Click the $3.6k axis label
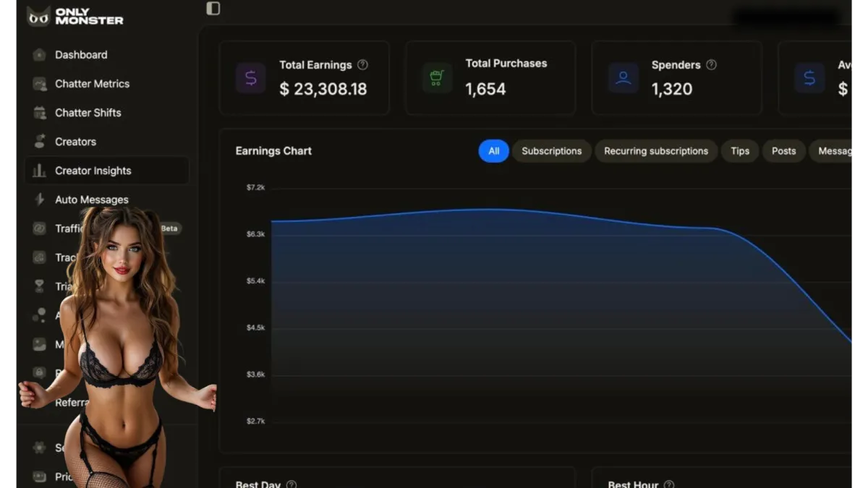Image resolution: width=868 pixels, height=488 pixels. [256, 374]
